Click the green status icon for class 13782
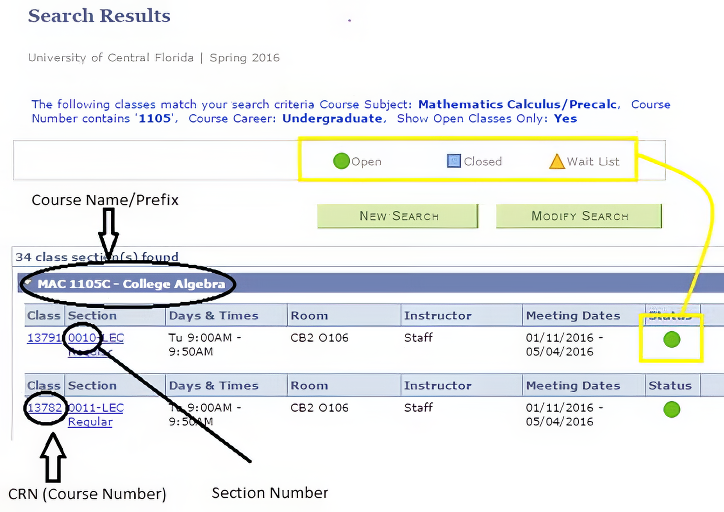This screenshot has height=512, width=724. (672, 409)
